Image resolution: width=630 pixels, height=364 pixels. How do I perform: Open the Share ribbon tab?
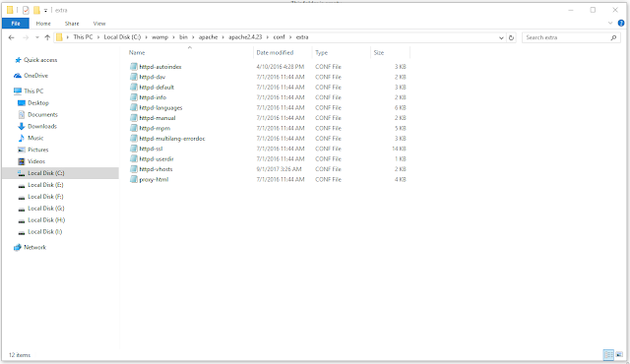(x=72, y=24)
